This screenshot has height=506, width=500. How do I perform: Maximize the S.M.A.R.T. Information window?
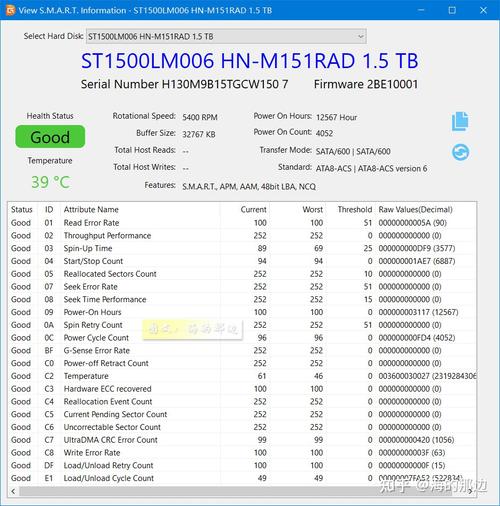pyautogui.click(x=452, y=10)
